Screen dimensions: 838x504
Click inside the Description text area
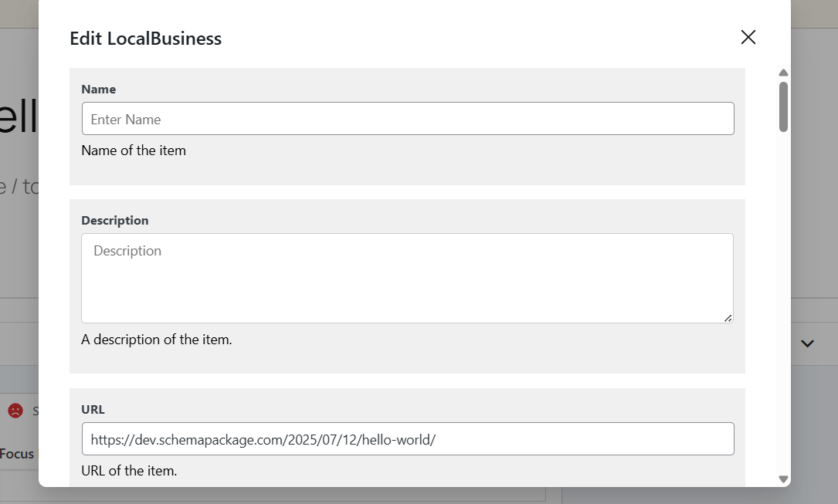pos(407,278)
